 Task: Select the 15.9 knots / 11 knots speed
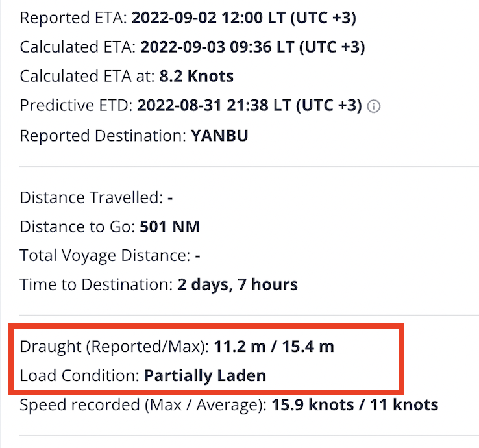355,405
